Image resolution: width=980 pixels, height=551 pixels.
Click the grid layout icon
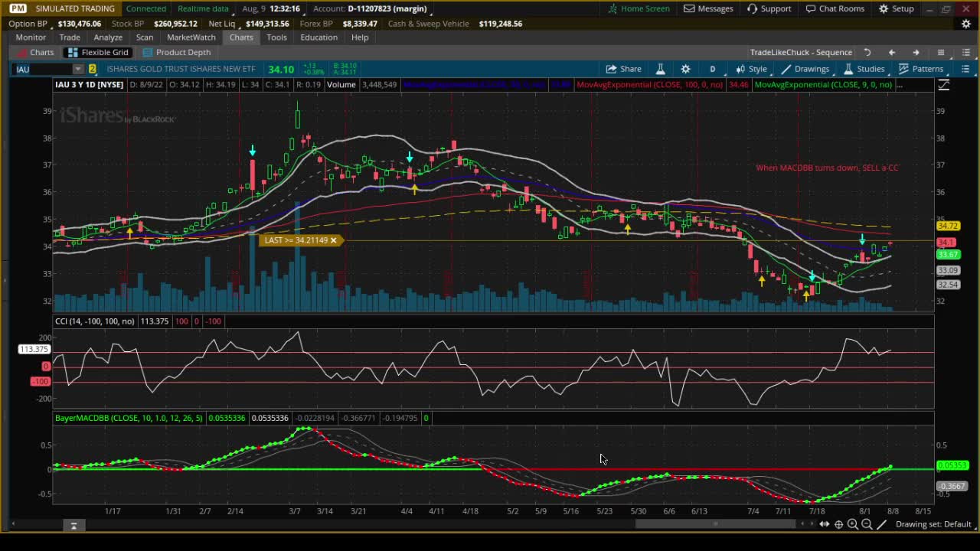(941, 52)
